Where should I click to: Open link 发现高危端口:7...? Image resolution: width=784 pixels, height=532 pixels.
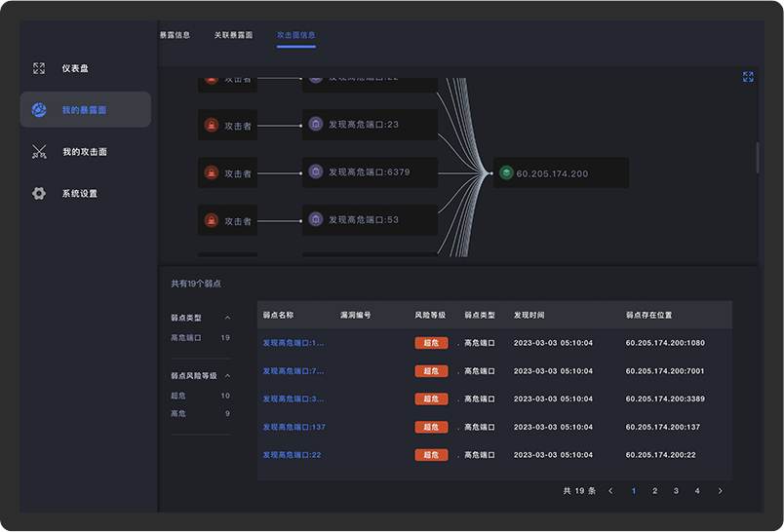[294, 371]
